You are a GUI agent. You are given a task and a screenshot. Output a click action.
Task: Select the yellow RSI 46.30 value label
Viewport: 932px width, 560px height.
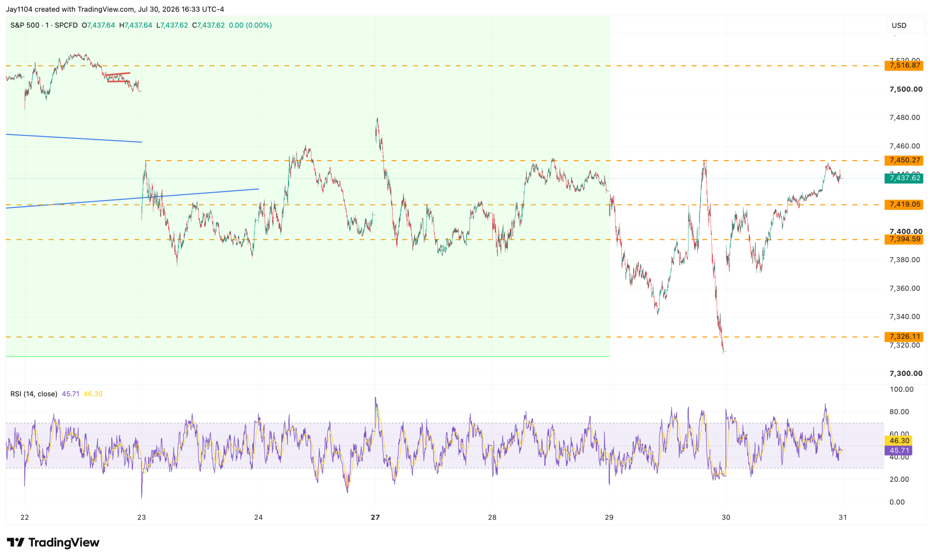[x=898, y=441]
